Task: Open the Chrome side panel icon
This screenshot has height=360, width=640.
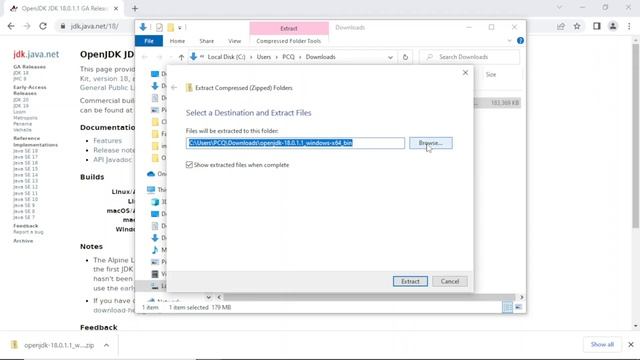Action: [597, 26]
